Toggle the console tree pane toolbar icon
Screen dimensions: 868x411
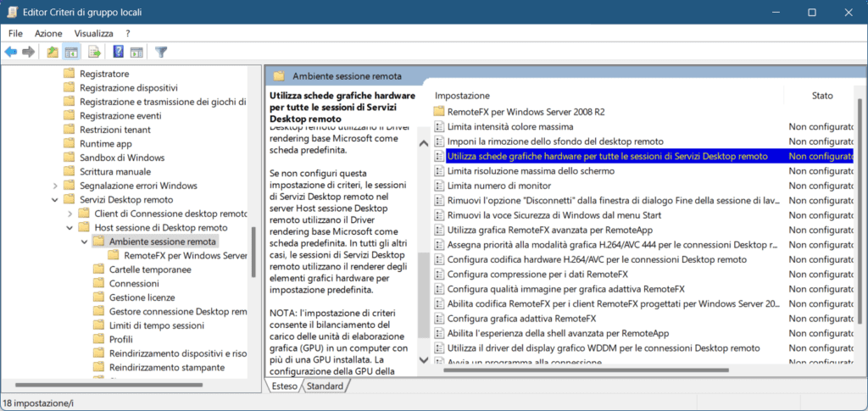click(72, 52)
